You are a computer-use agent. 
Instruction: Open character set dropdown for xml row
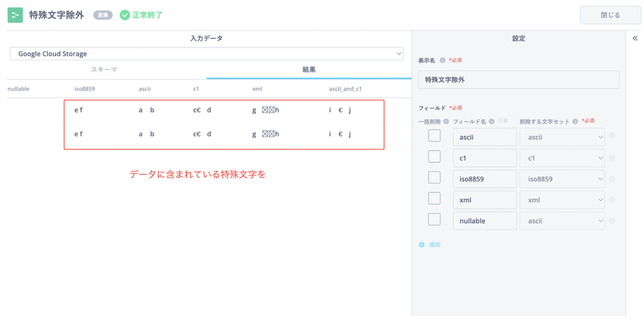pos(562,200)
